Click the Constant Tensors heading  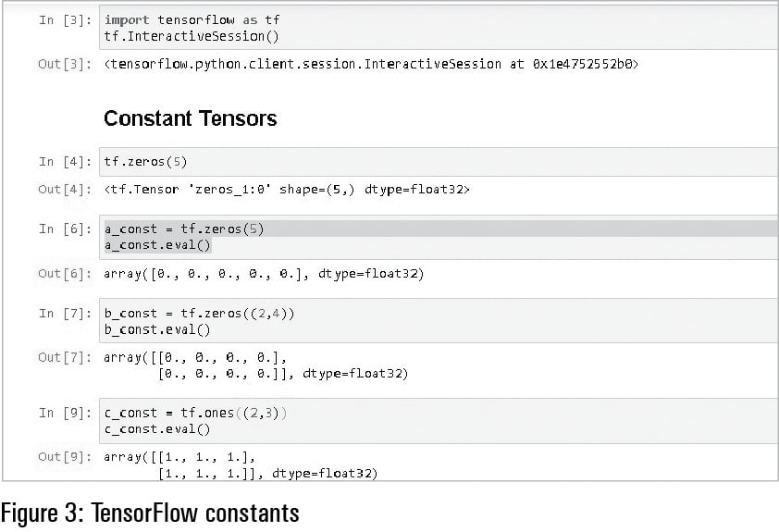[x=190, y=118]
